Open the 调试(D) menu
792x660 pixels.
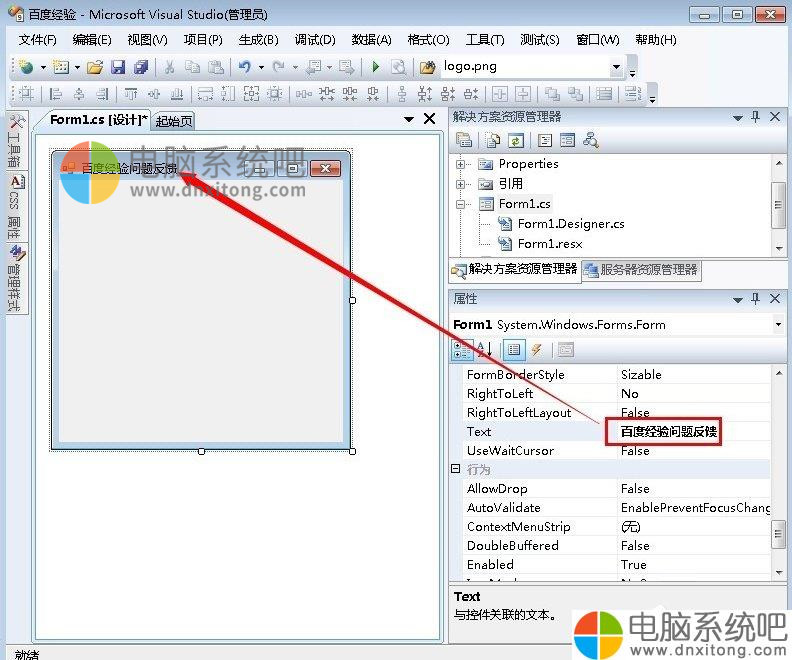point(315,40)
